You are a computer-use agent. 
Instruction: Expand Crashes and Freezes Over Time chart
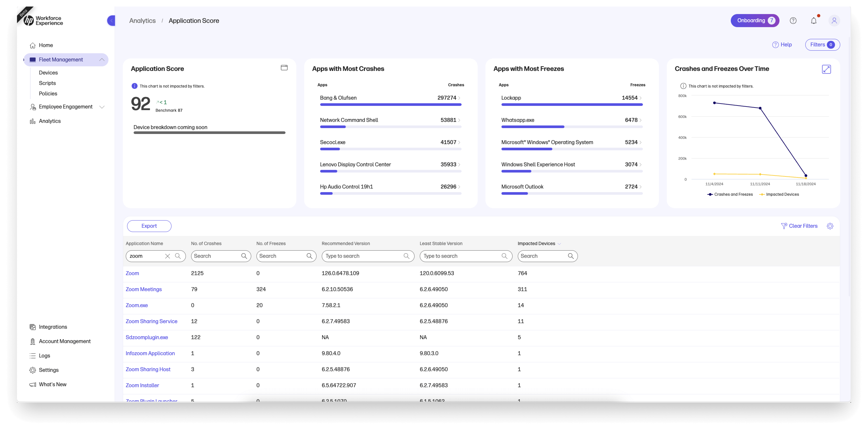pos(827,69)
